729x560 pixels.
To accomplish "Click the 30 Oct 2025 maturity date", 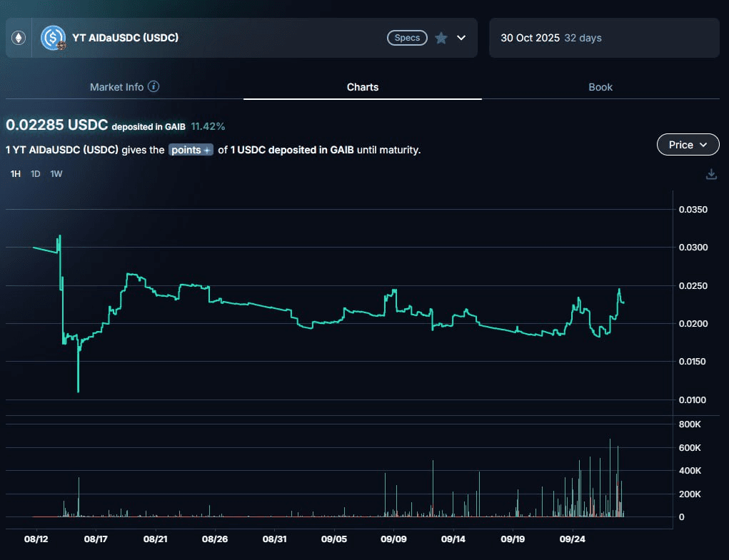I will tap(530, 38).
